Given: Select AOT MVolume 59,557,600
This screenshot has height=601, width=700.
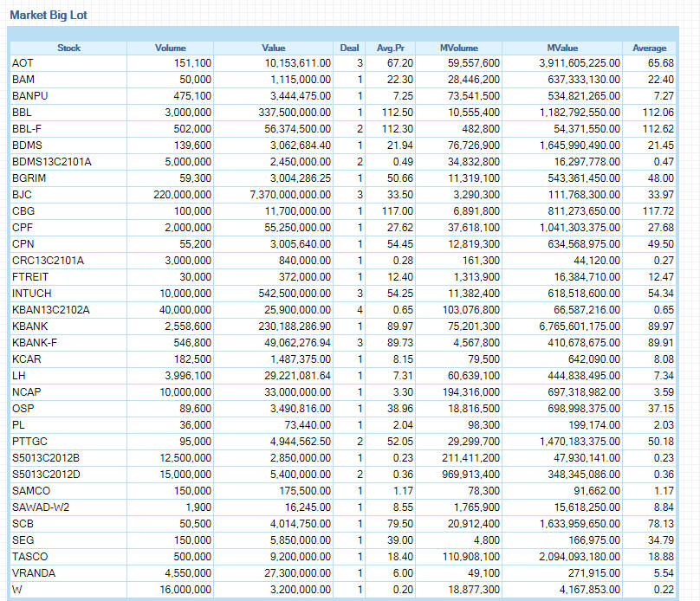Looking at the screenshot, I should point(474,63).
